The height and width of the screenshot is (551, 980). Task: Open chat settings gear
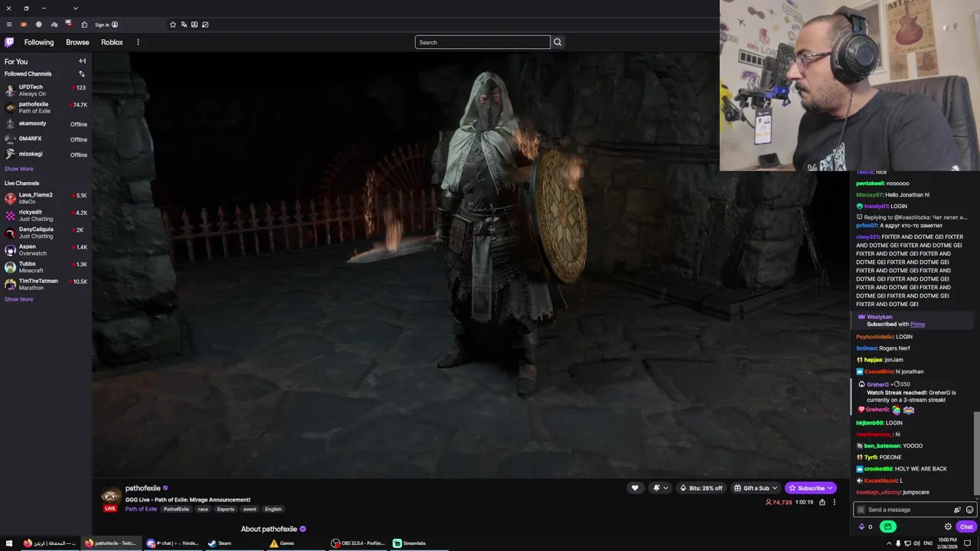[948, 527]
